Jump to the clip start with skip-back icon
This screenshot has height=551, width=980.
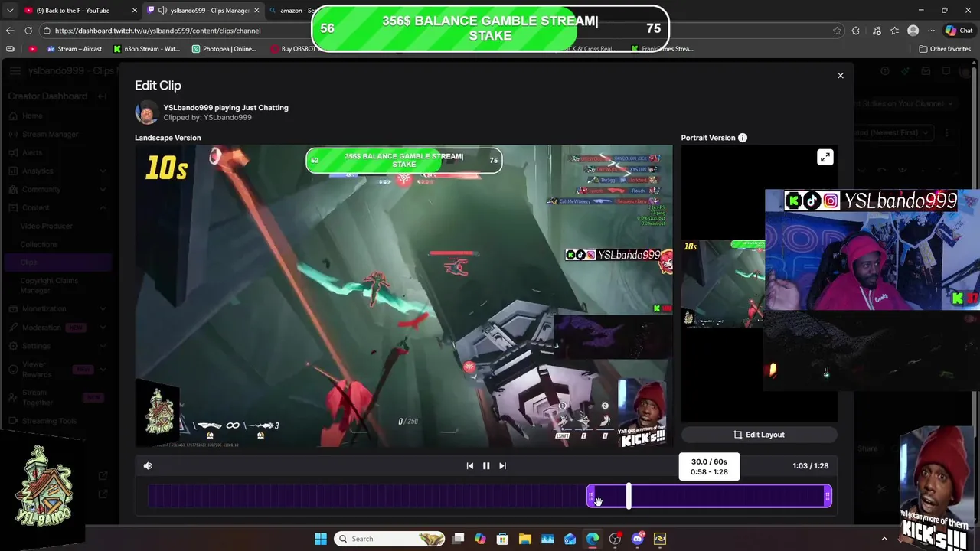pyautogui.click(x=469, y=465)
